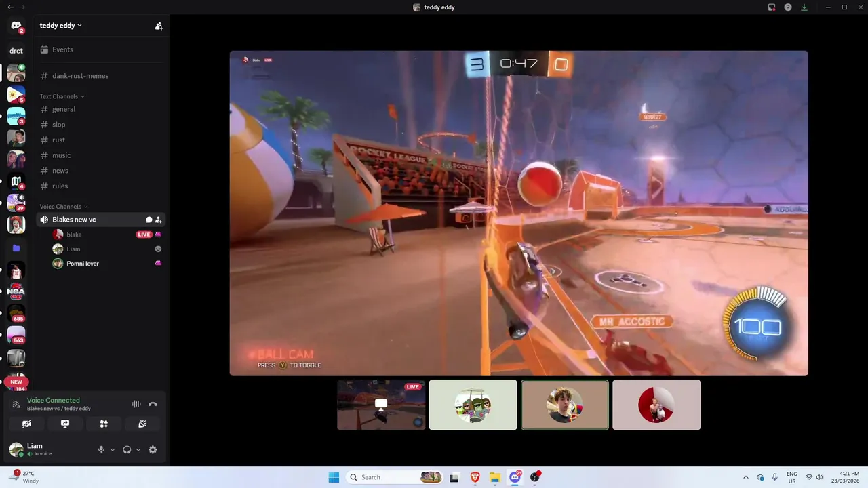Click the invite members icon in header
The width and height of the screenshot is (868, 488).
click(159, 26)
